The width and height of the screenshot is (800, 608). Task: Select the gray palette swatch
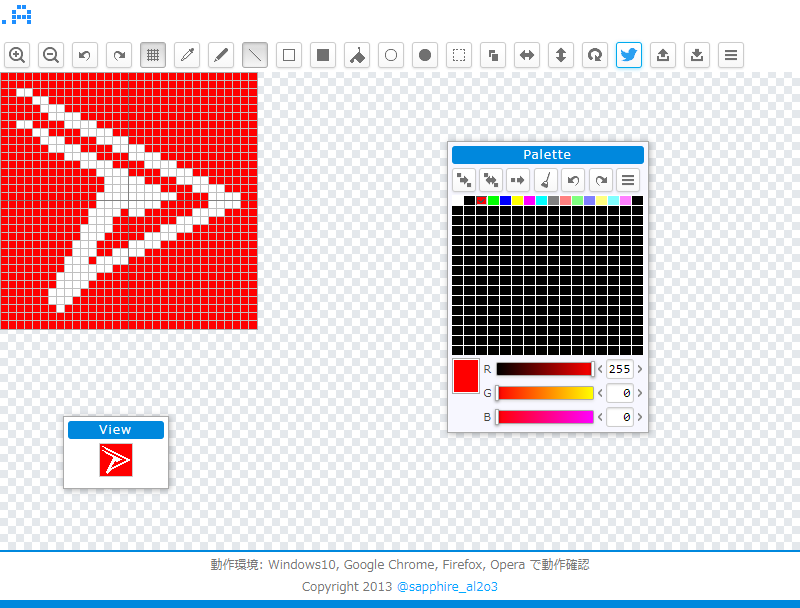click(554, 200)
